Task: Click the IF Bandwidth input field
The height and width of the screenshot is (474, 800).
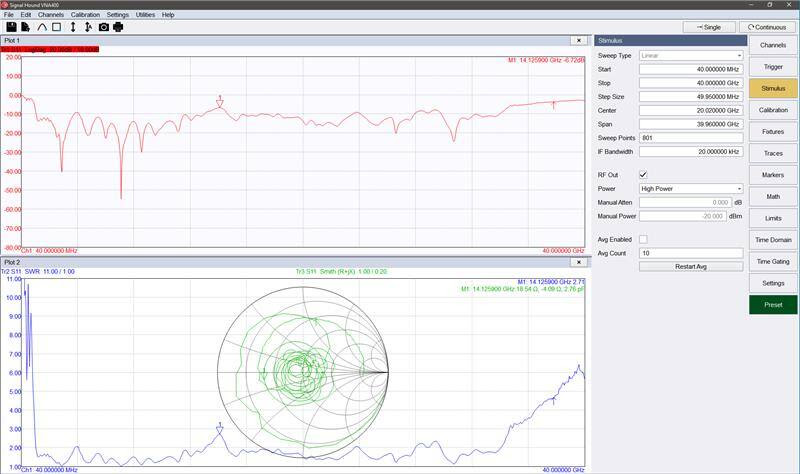Action: (x=691, y=152)
